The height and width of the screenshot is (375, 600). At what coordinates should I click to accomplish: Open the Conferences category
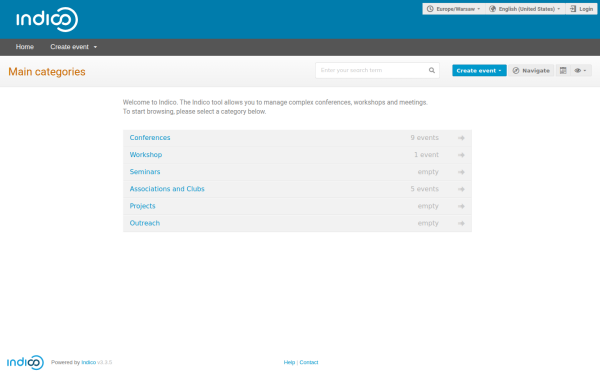[150, 138]
